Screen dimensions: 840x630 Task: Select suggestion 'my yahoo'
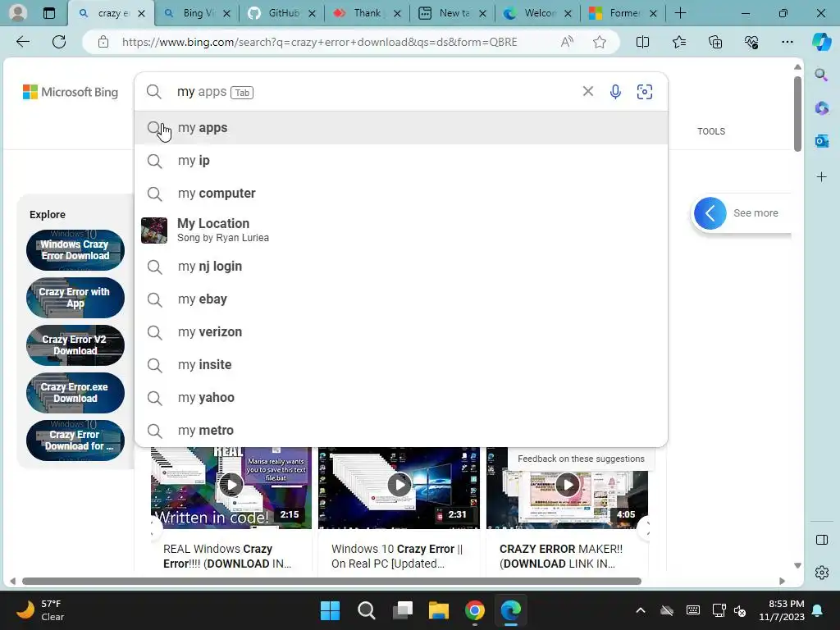401,398
